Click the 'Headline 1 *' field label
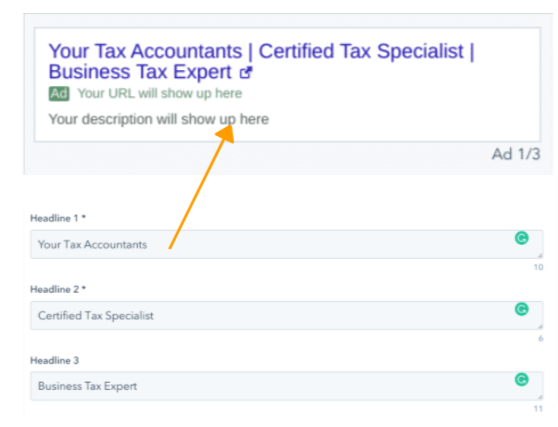This screenshot has height=427, width=558. [x=58, y=218]
